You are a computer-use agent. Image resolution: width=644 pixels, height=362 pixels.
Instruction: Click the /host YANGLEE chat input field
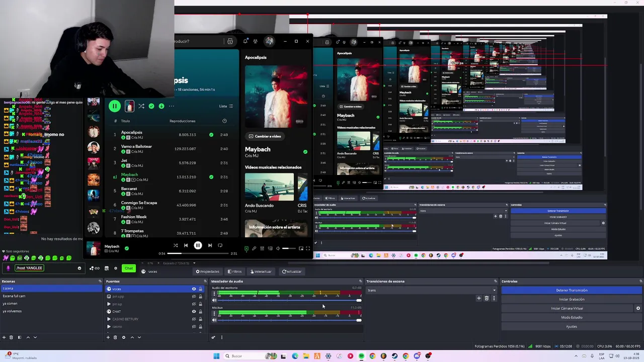pos(43,268)
